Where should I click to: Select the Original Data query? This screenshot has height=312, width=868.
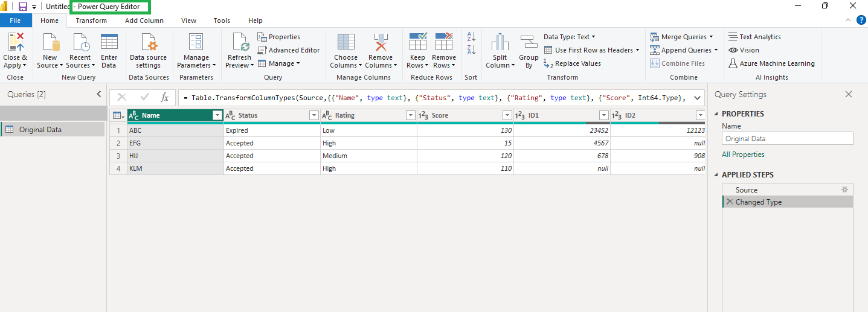click(53, 130)
